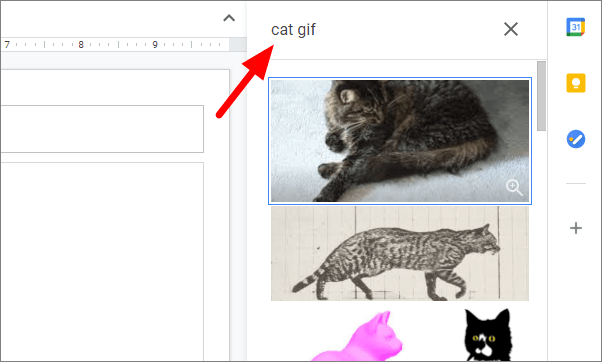Open the Google Calendar side panel
Screen dimensions: 602x362
576,27
